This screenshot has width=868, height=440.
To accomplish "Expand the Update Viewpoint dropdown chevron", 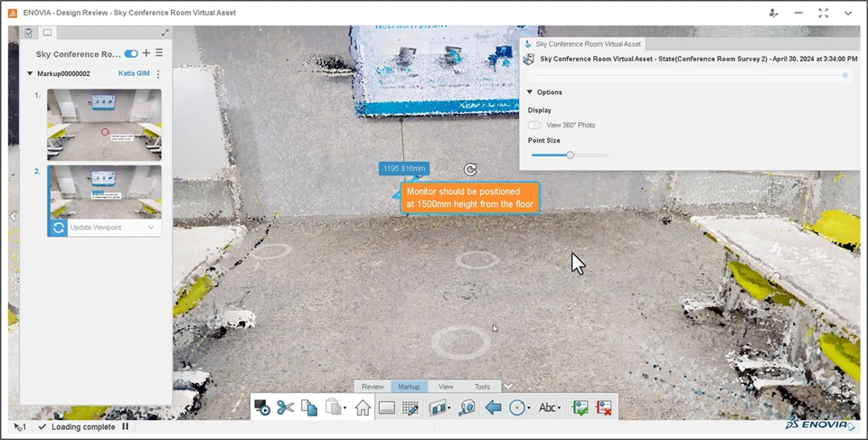I will point(151,228).
